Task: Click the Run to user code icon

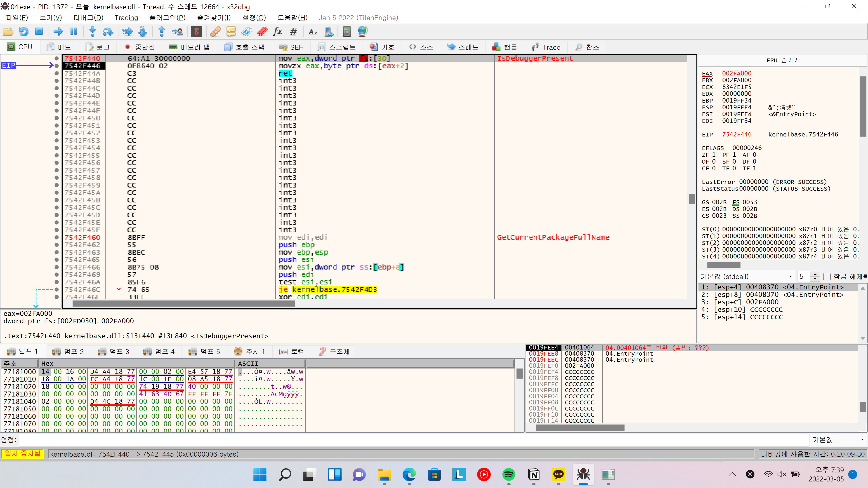Action: pyautogui.click(x=177, y=32)
